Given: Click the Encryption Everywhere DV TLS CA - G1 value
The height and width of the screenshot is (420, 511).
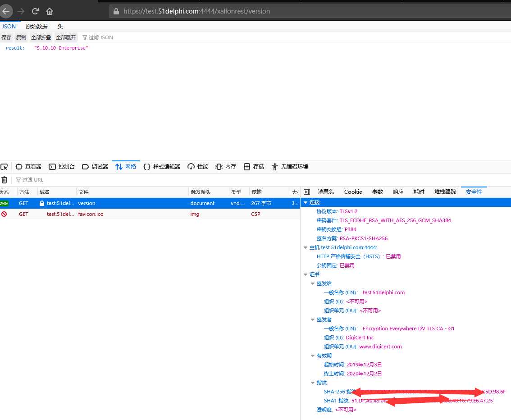Looking at the screenshot, I should point(408,329).
